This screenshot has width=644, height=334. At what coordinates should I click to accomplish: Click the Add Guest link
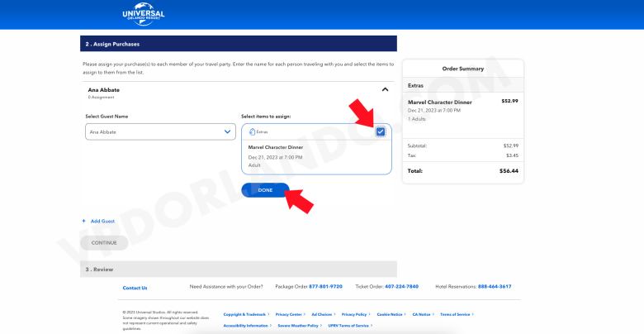(102, 222)
